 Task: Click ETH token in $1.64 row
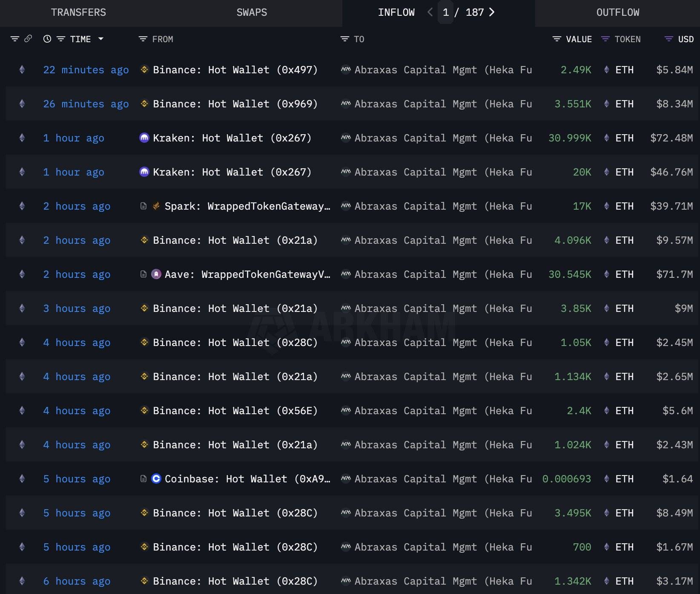[x=624, y=479]
